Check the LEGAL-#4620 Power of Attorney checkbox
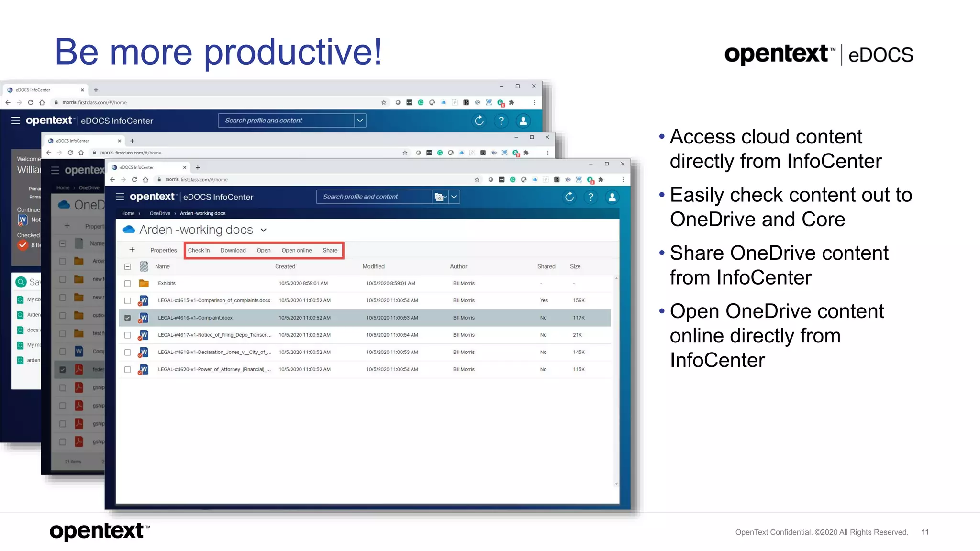Image resolution: width=980 pixels, height=551 pixels. tap(128, 370)
